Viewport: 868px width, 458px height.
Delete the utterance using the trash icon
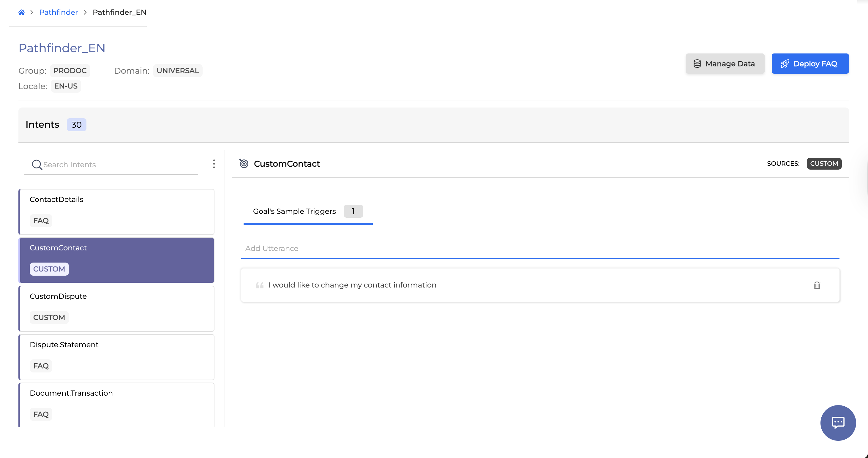(817, 285)
